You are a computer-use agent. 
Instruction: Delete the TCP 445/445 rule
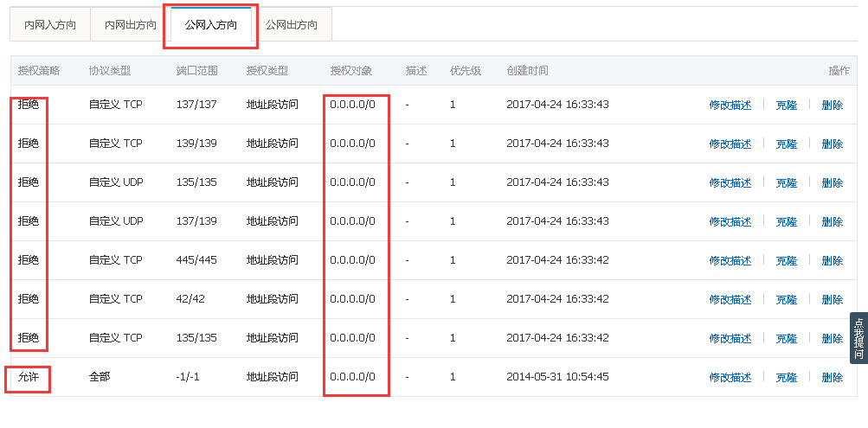click(832, 260)
